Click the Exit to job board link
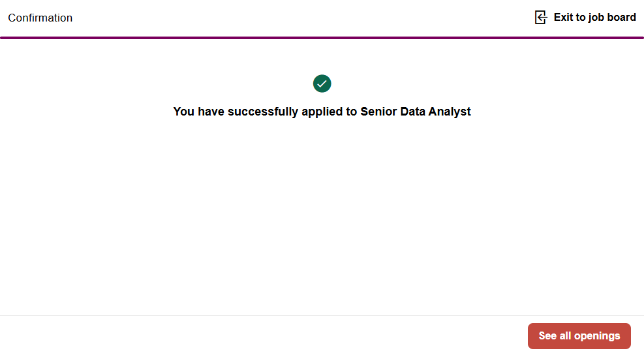 (594, 18)
